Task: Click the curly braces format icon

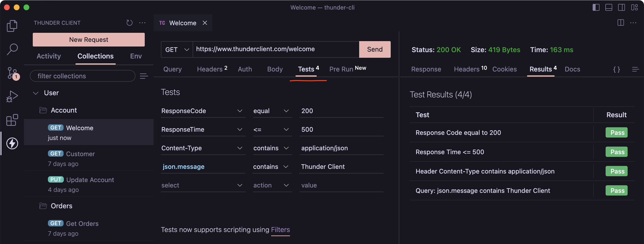Action: coord(617,69)
